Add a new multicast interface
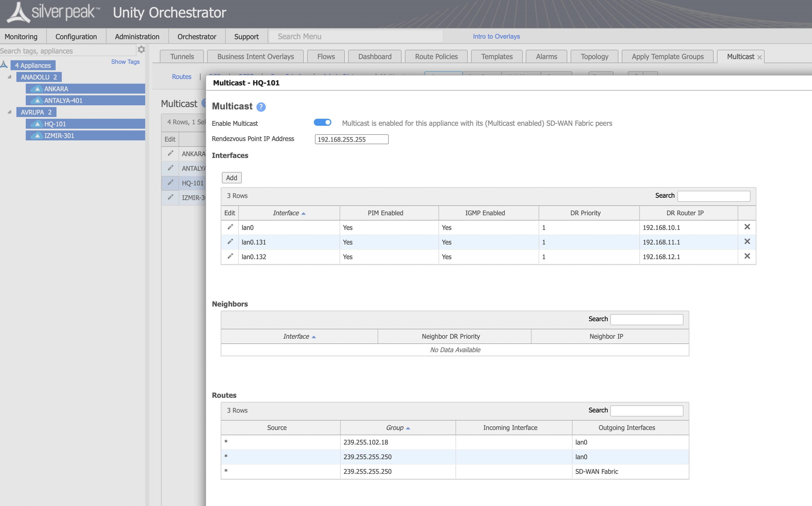This screenshot has height=506, width=812. click(x=231, y=177)
